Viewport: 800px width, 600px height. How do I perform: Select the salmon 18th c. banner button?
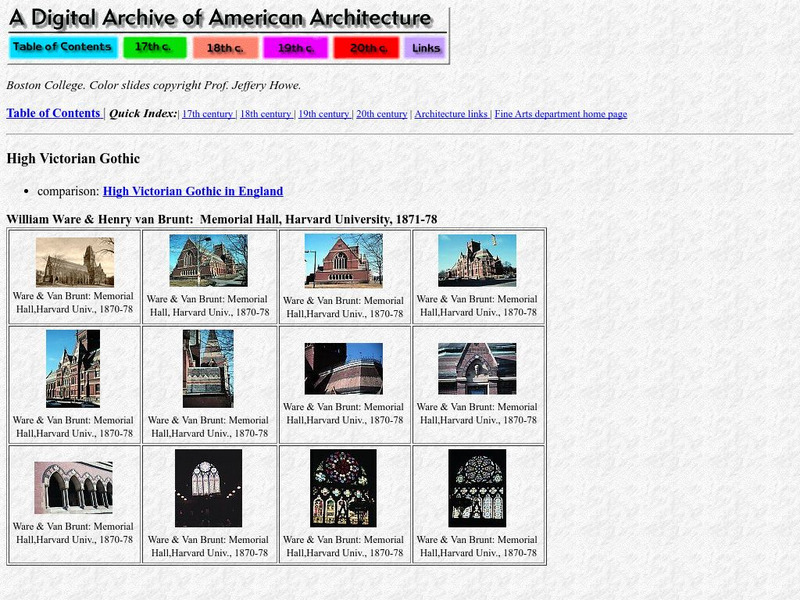(225, 47)
